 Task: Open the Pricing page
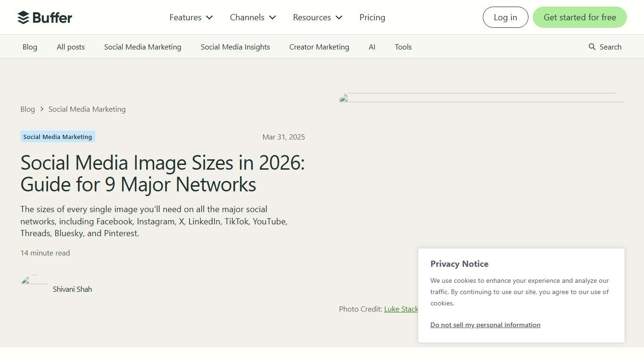[372, 17]
